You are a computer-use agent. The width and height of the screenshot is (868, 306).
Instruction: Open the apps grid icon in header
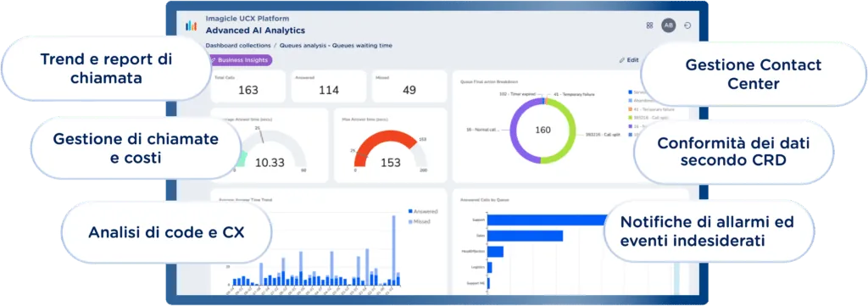tap(649, 25)
